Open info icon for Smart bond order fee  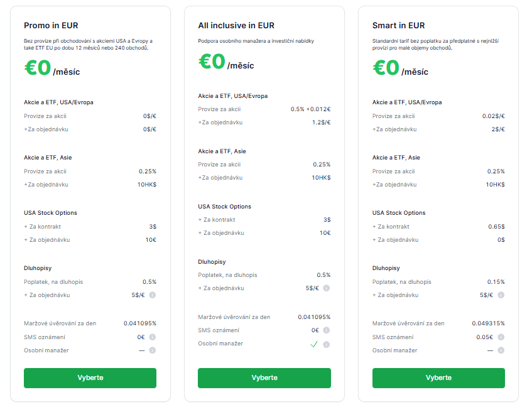coord(501,295)
